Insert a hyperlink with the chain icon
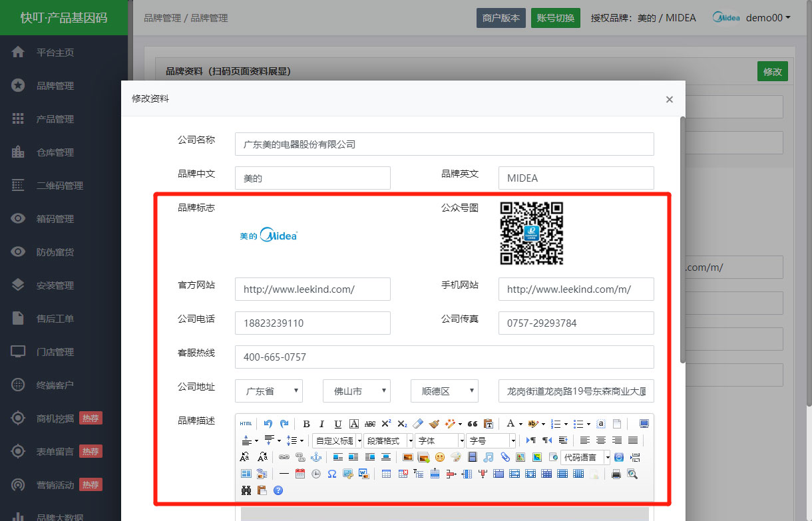Screen dimensions: 812x521 (x=284, y=457)
